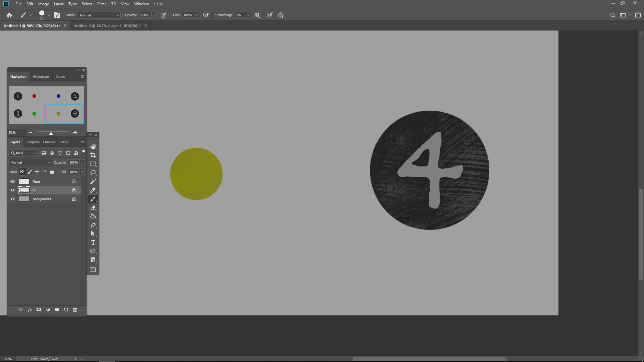Select the Cir layer thumbnail
The image size is (644, 362).
coord(24,190)
